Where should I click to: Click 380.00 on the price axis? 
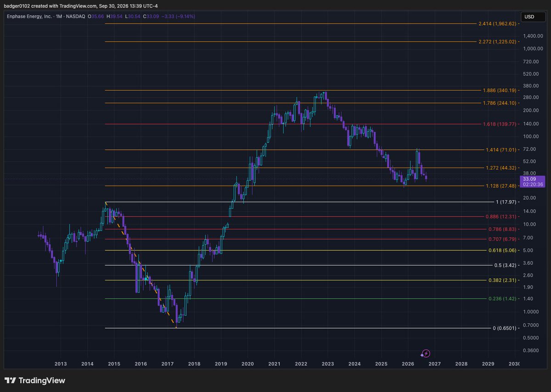pyautogui.click(x=531, y=86)
